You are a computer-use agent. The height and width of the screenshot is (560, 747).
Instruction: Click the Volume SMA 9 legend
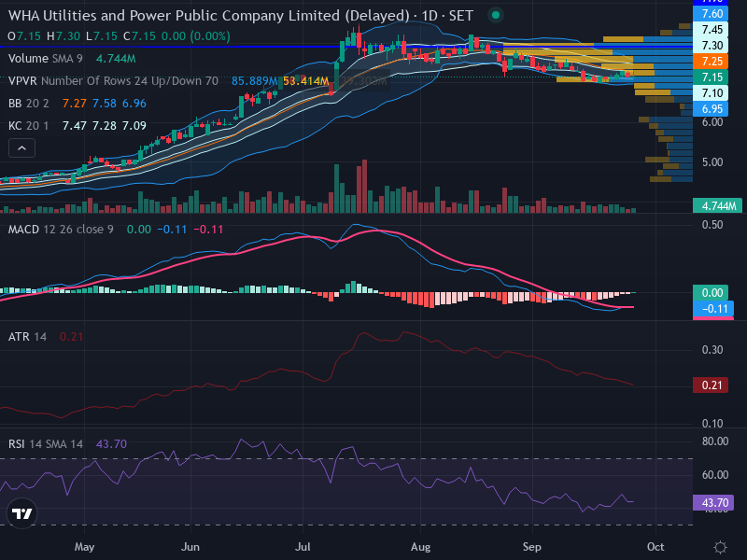coord(45,59)
